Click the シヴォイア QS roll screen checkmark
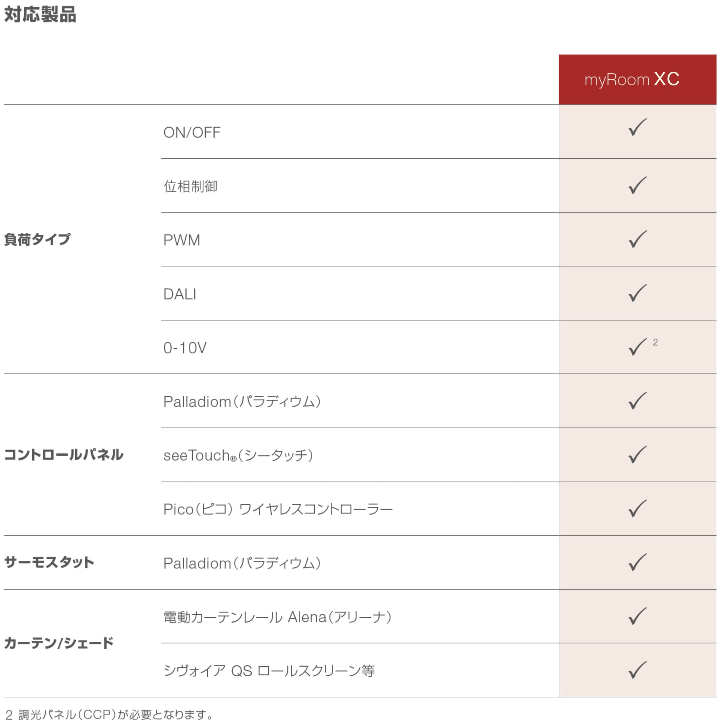The image size is (717, 728). pos(637,670)
